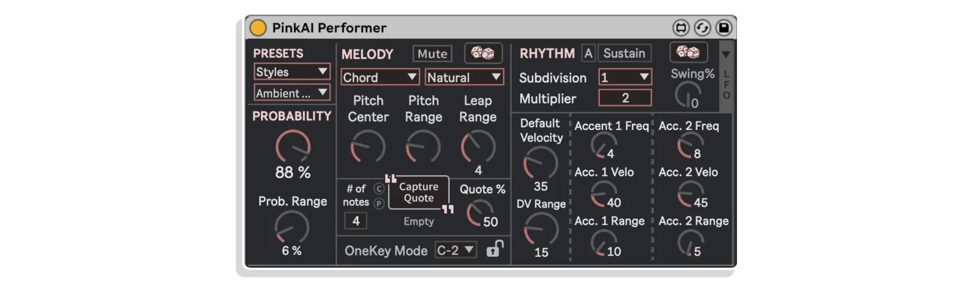
Task: Click the RHYTHM section label
Action: point(547,54)
